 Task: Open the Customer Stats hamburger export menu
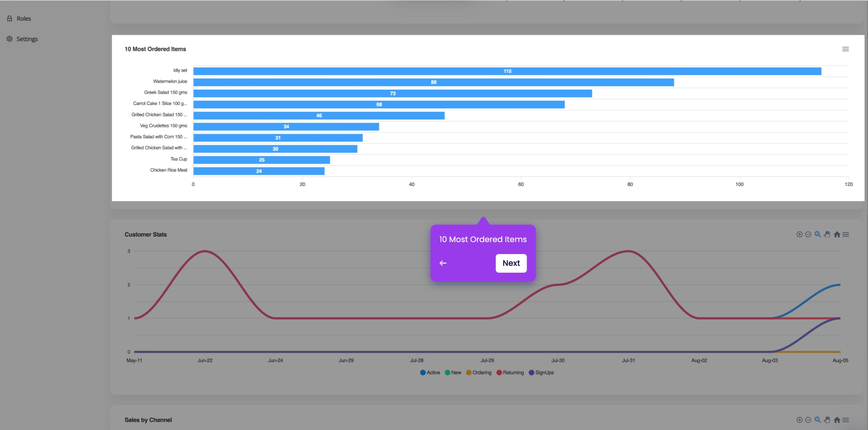point(846,234)
